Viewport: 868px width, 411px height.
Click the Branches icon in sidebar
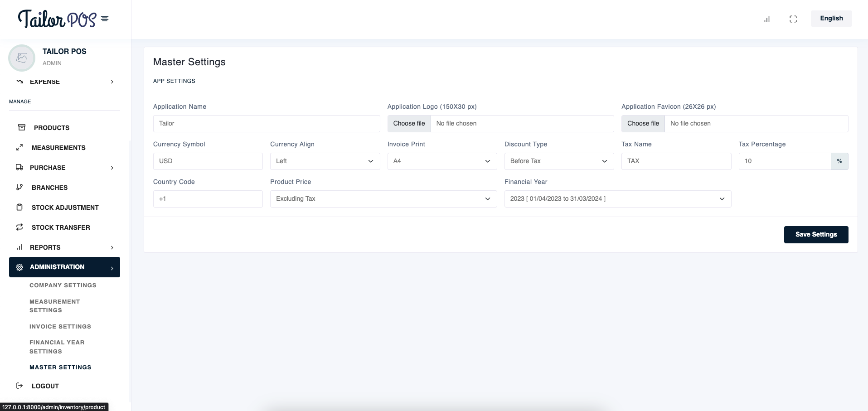tap(19, 187)
